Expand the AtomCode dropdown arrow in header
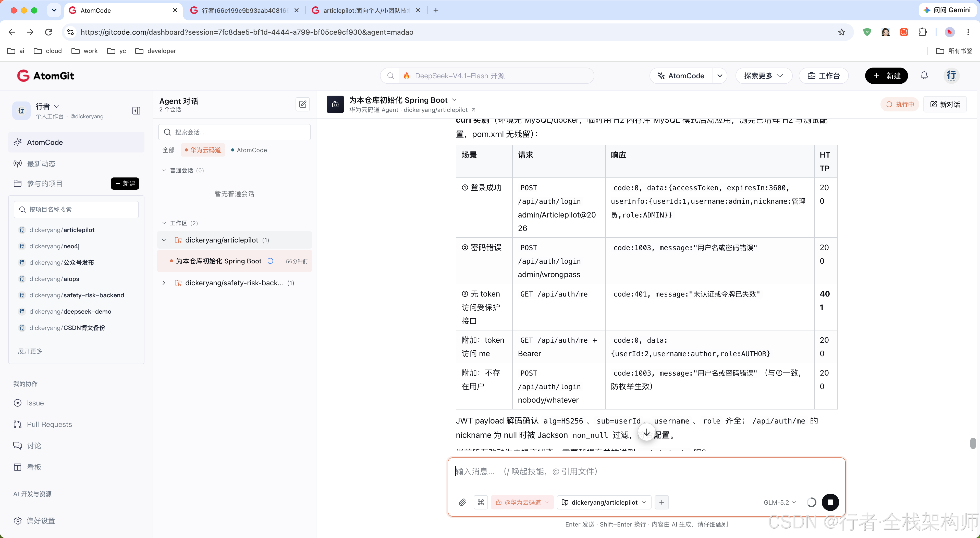 coord(720,76)
